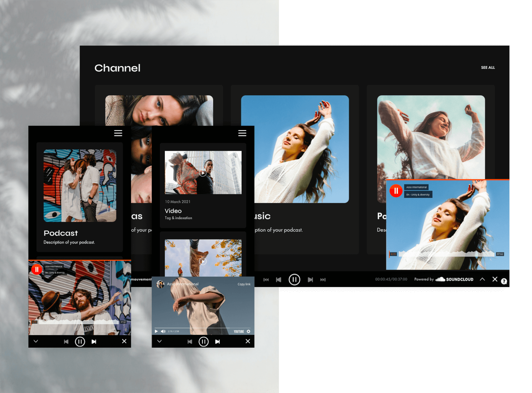The width and height of the screenshot is (532, 393).
Task: Open hamburger menu above the Podcast card
Action: point(118,133)
